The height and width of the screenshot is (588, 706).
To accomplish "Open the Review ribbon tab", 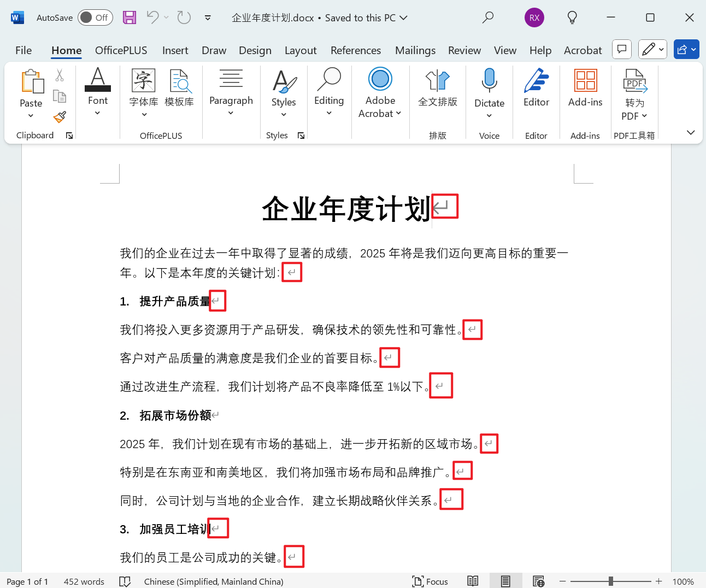I will pyautogui.click(x=464, y=50).
